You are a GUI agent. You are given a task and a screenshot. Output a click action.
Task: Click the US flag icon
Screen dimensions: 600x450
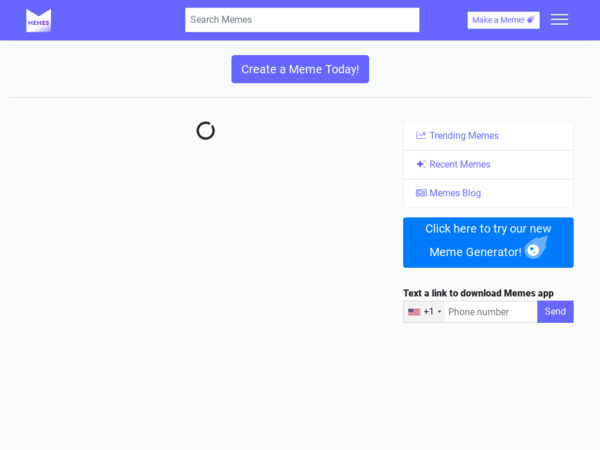(x=414, y=312)
